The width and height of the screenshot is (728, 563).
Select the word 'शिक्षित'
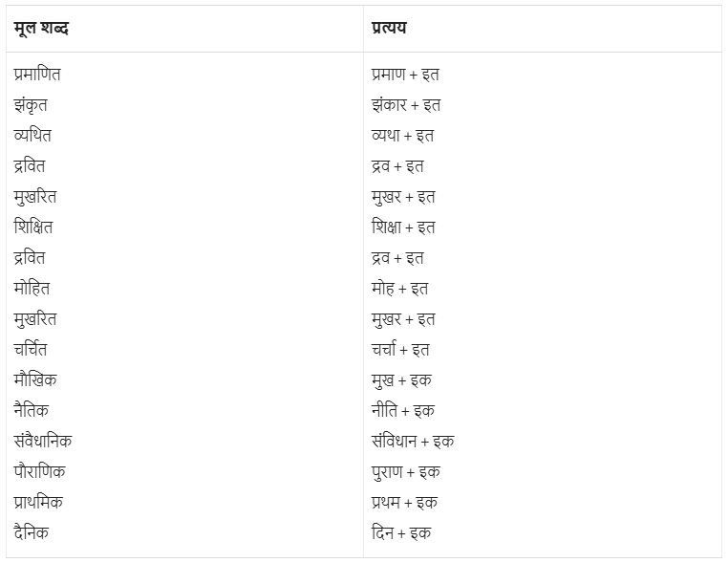pyautogui.click(x=33, y=227)
